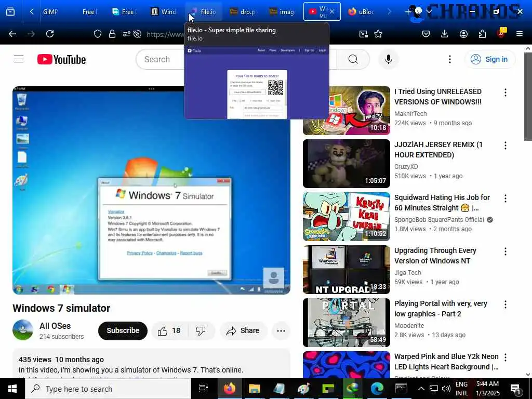This screenshot has height=399, width=532.
Task: View site security padlock info
Action: coord(112,34)
